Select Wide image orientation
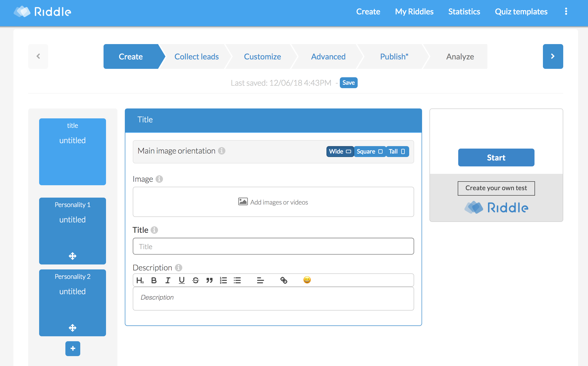Viewport: 588px width, 366px height. (x=340, y=151)
